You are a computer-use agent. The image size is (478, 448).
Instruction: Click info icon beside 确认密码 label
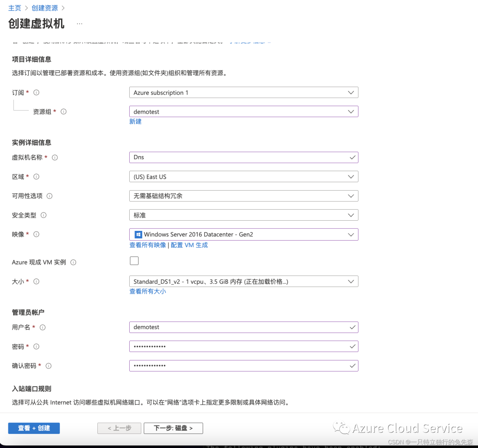pos(49,366)
